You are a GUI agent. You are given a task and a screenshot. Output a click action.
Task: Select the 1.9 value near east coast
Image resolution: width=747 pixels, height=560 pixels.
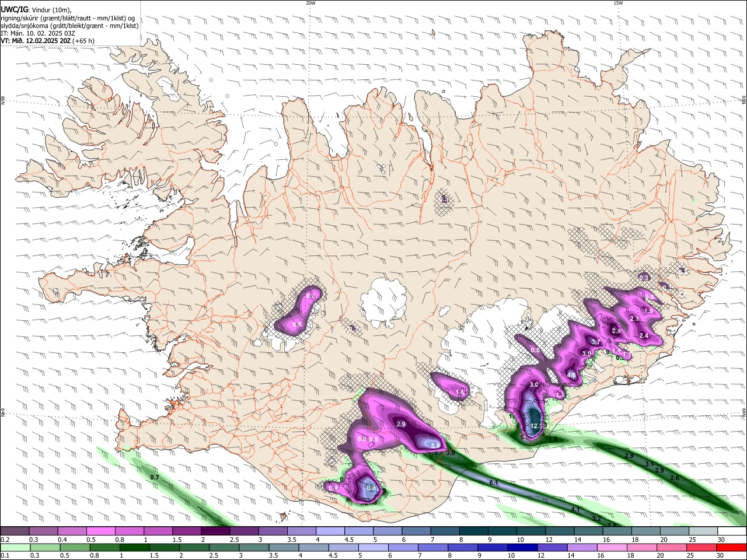click(x=648, y=311)
